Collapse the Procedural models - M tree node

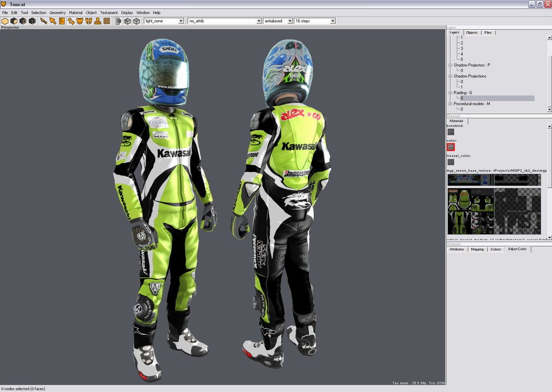450,104
